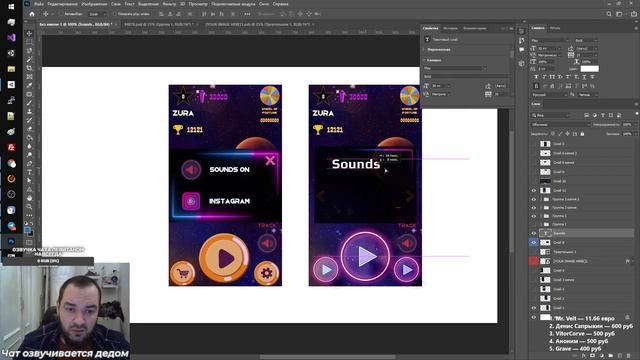Filter layers by pixel layer icon
The height and width of the screenshot is (360, 640).
pos(587,116)
